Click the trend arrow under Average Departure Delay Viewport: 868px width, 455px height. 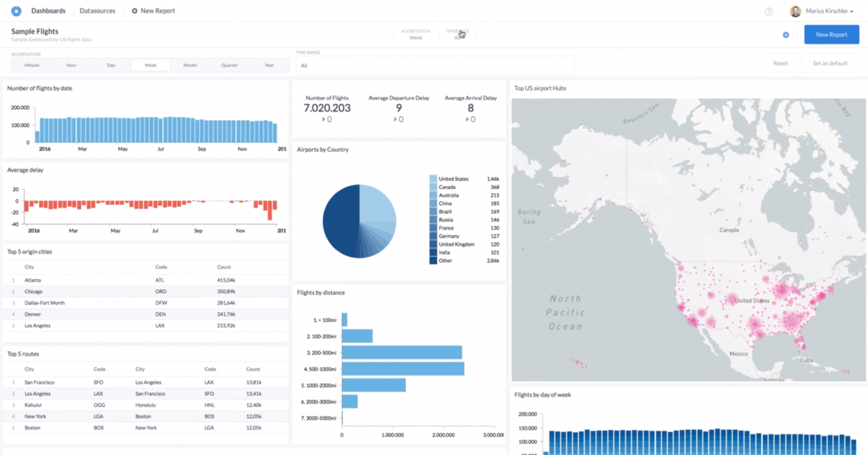(x=395, y=120)
